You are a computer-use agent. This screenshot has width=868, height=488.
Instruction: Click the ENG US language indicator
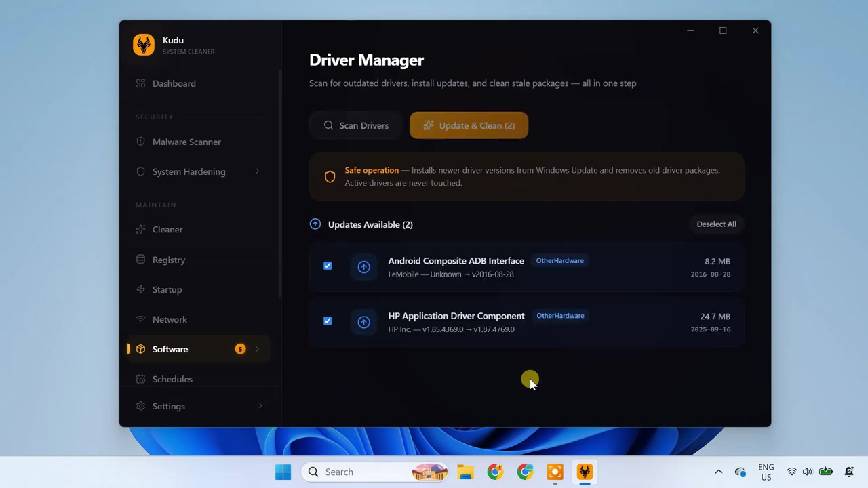coord(766,472)
